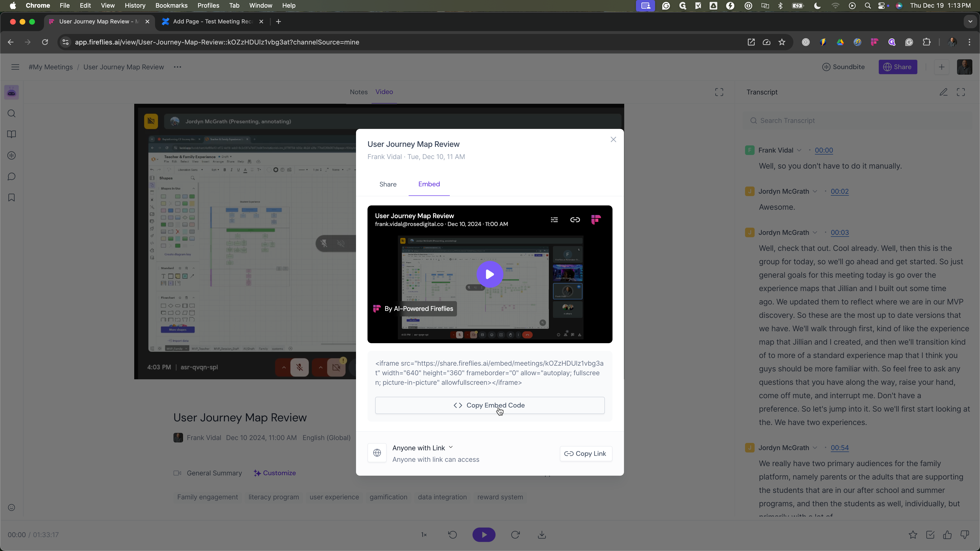This screenshot has width=980, height=551.
Task: Play the embedded video preview
Action: point(490,274)
